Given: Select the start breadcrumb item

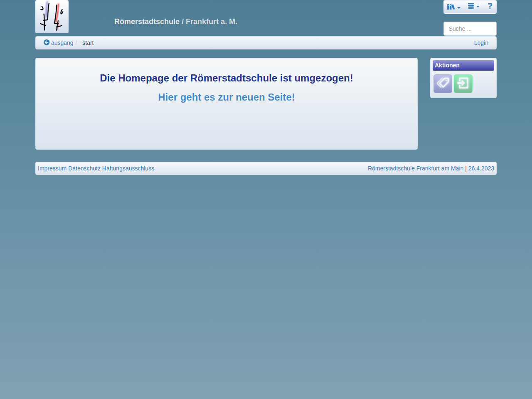Looking at the screenshot, I should point(88,43).
